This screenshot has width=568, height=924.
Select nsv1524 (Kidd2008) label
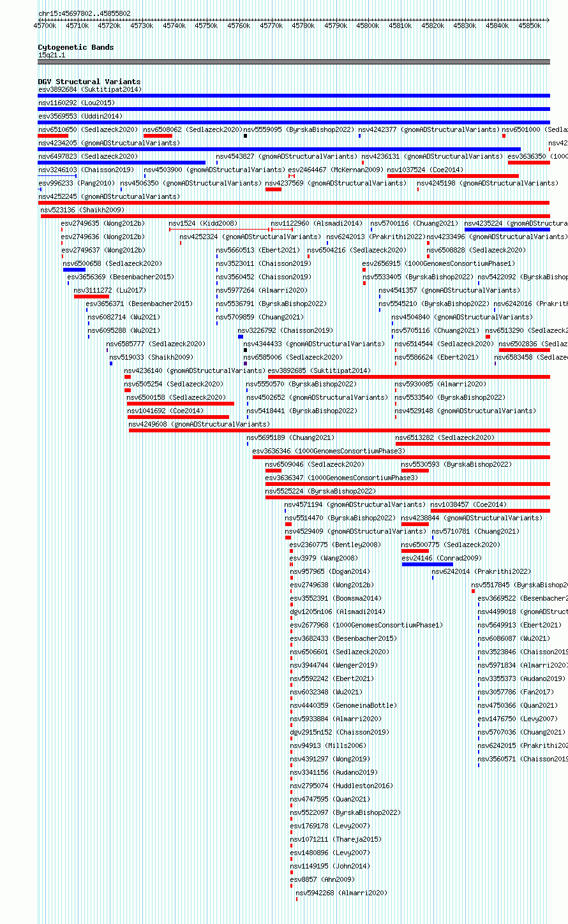(203, 223)
